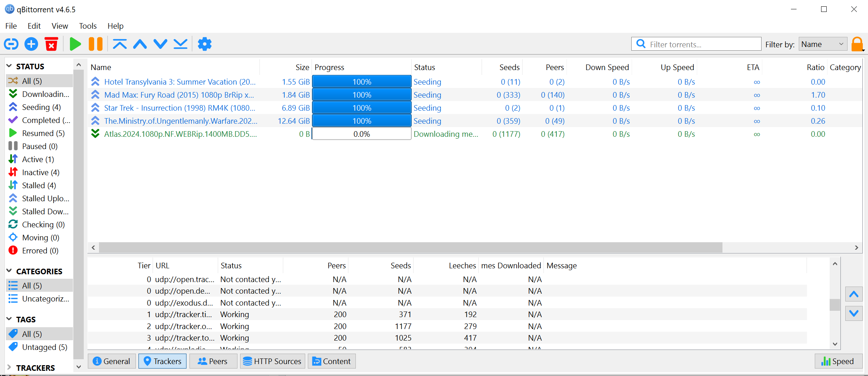
Task: Switch to the Content tab
Action: coord(332,361)
